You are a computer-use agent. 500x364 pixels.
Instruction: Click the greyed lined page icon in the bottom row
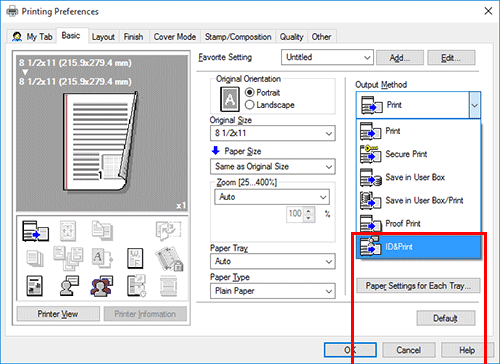168,286
